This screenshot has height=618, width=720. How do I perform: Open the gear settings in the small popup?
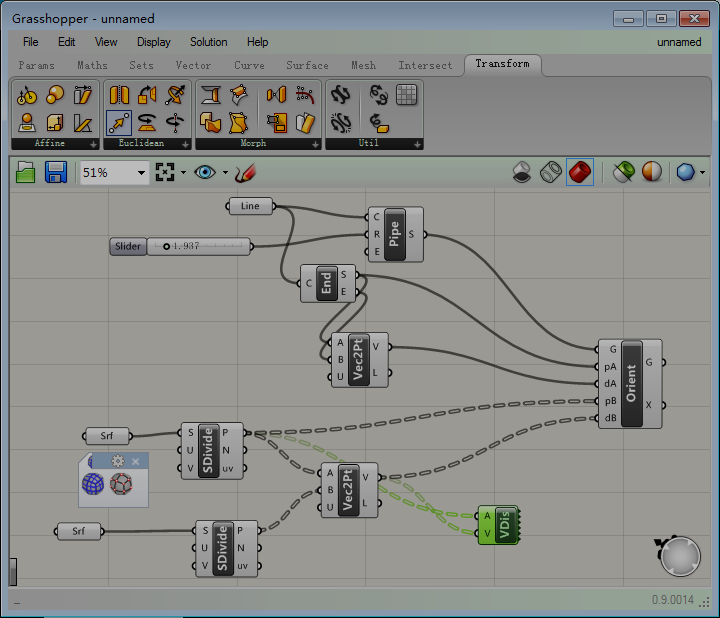click(118, 461)
